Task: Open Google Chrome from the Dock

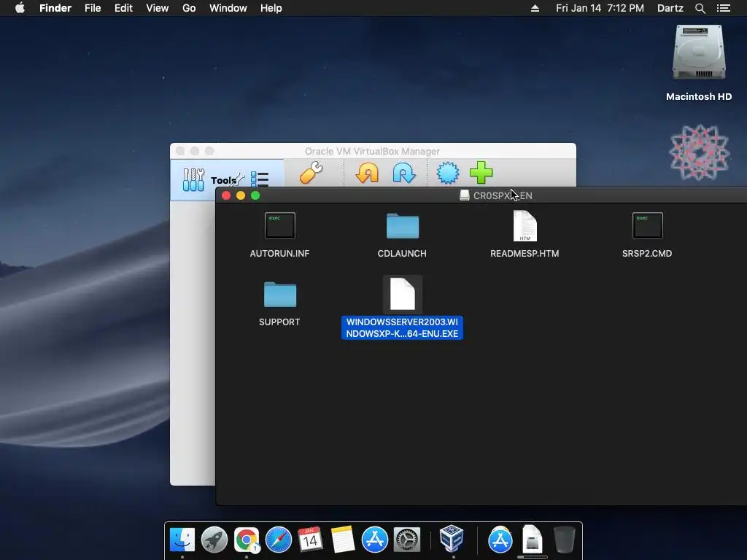Action: 247,540
